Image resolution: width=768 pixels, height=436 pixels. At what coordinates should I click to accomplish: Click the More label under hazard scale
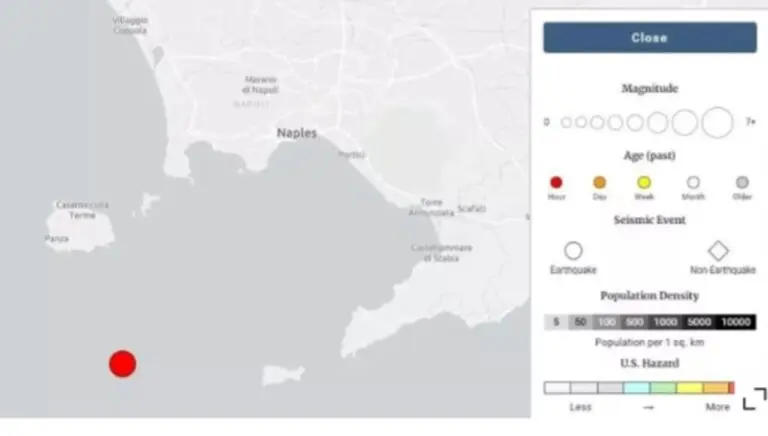[x=718, y=407]
